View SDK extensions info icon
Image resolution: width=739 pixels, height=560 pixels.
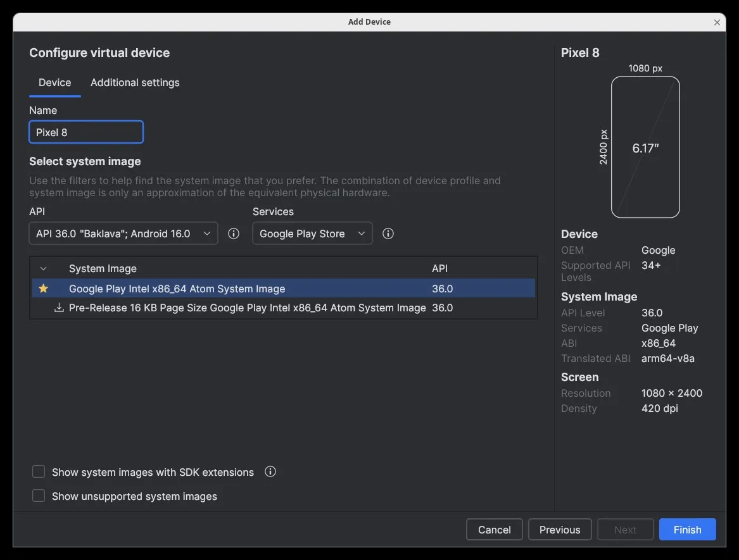pyautogui.click(x=270, y=471)
